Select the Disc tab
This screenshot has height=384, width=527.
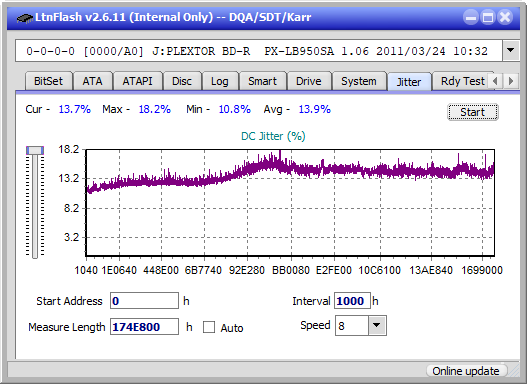point(182,81)
